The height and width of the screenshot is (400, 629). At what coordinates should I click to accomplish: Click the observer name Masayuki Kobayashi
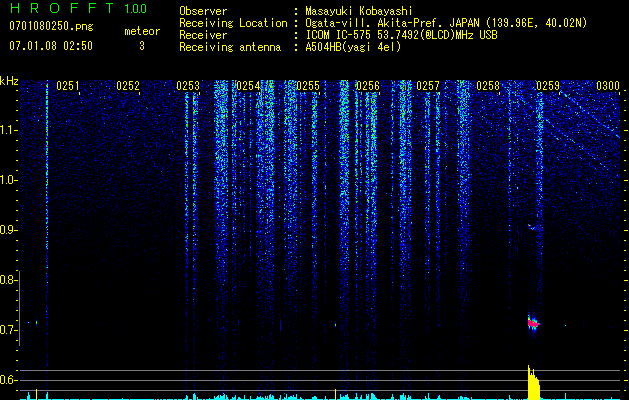pyautogui.click(x=359, y=11)
